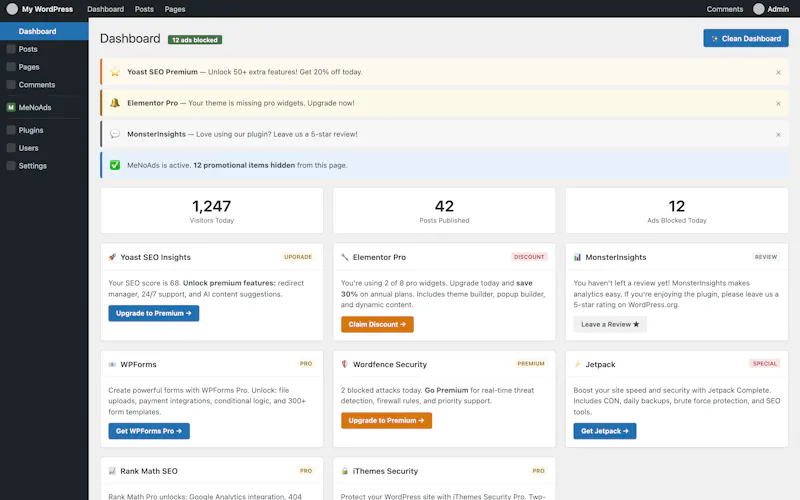Click the 12 ads blocked badge

[195, 40]
